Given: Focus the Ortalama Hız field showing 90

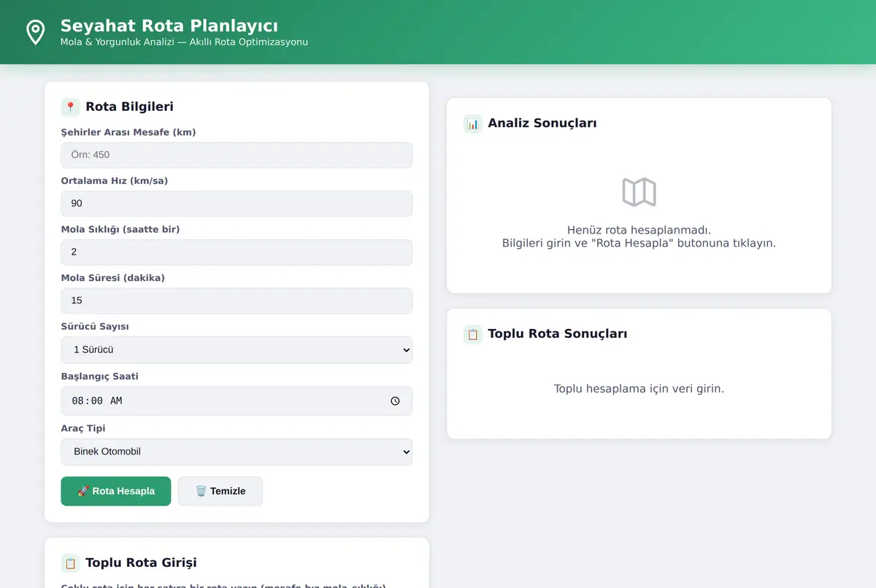Looking at the screenshot, I should [237, 204].
